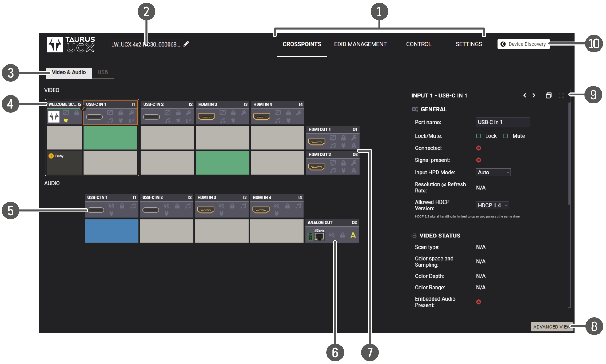The image size is (606, 364).
Task: Open Allowed HDCP Version dropdown
Action: pos(492,205)
